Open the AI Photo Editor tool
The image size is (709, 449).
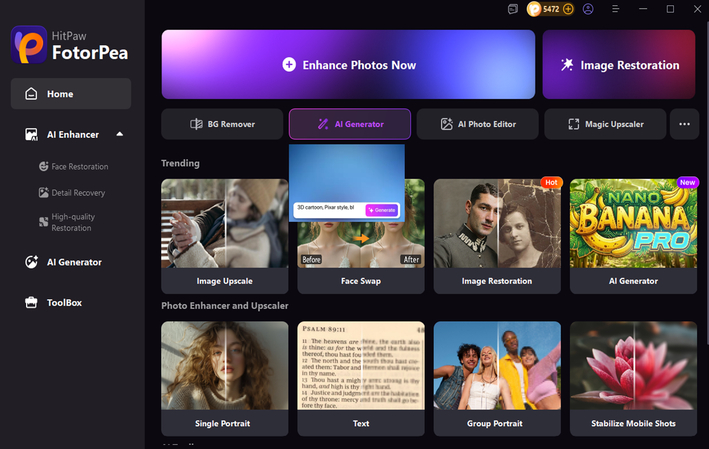(x=477, y=124)
